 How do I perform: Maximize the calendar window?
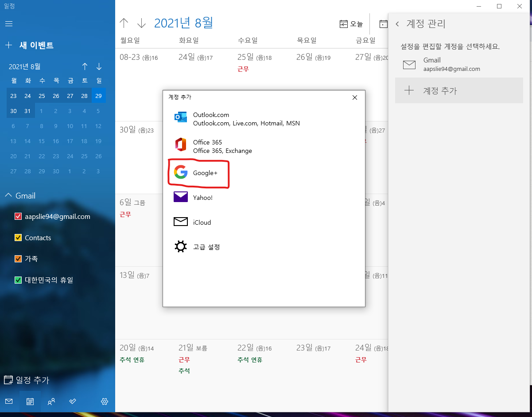click(499, 6)
